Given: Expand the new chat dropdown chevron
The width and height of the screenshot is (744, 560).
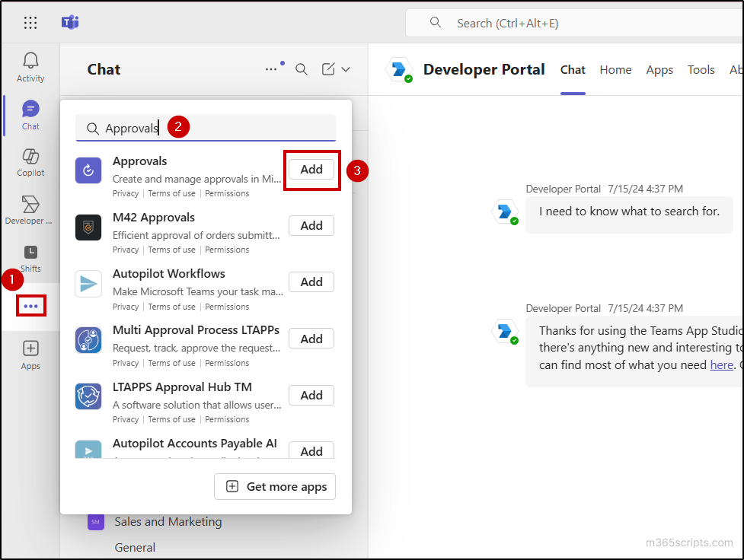Looking at the screenshot, I should point(346,69).
